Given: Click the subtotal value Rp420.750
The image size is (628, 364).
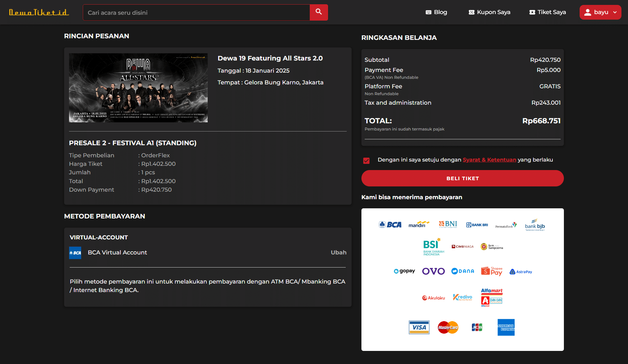Looking at the screenshot, I should pos(545,60).
